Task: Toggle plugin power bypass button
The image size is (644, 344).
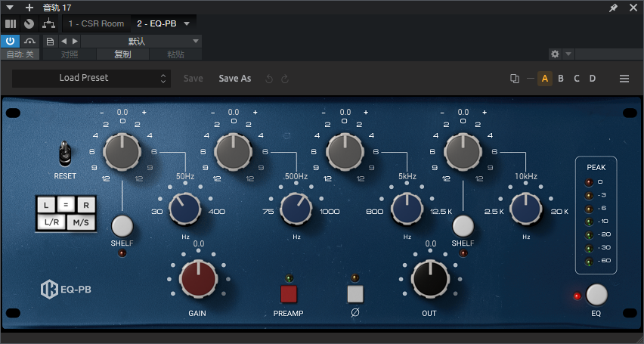Action: pos(10,41)
